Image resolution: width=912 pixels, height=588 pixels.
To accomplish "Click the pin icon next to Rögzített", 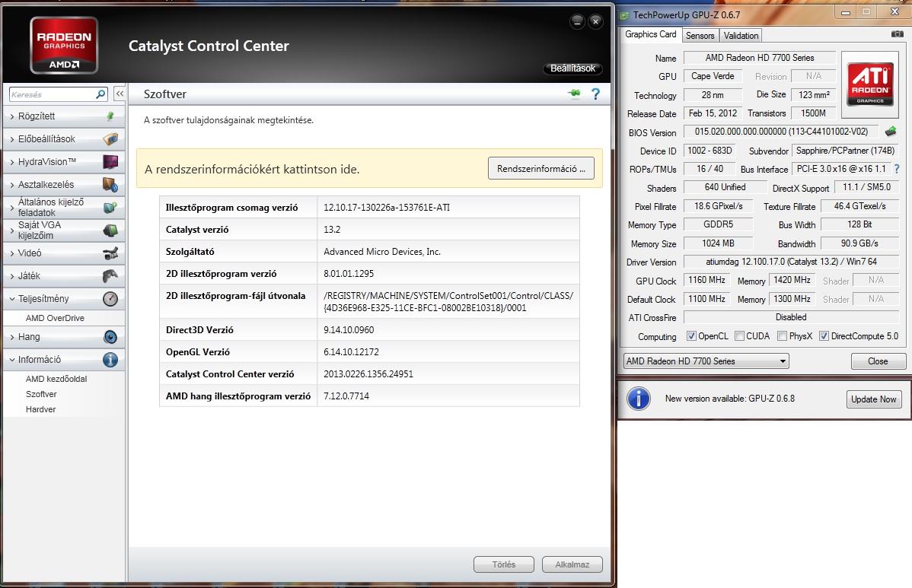I will click(x=110, y=116).
